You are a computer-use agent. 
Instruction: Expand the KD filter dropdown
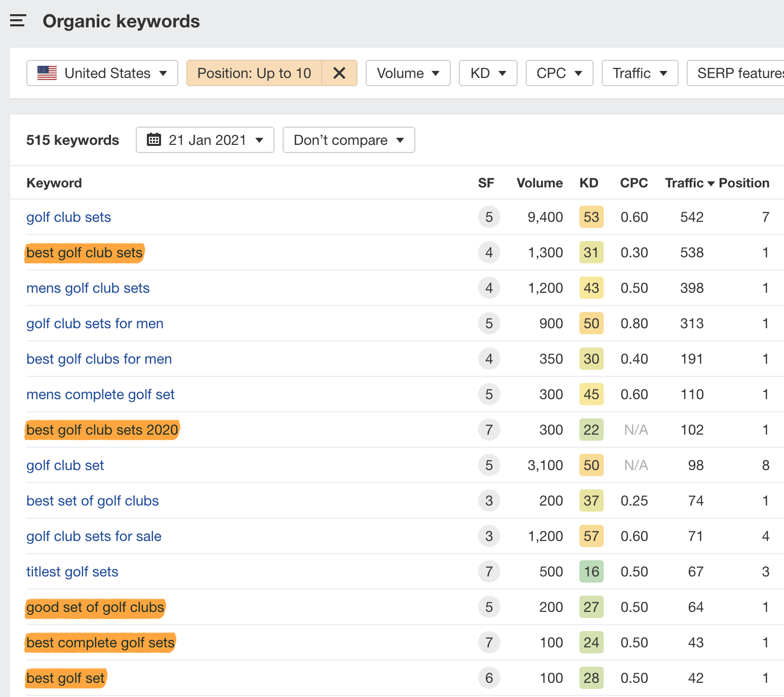(488, 73)
